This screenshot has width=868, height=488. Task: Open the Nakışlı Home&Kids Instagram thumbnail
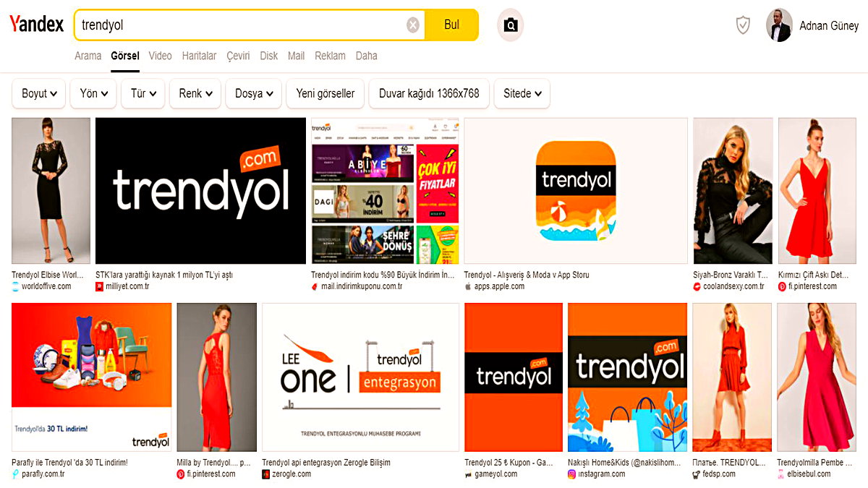coord(628,377)
